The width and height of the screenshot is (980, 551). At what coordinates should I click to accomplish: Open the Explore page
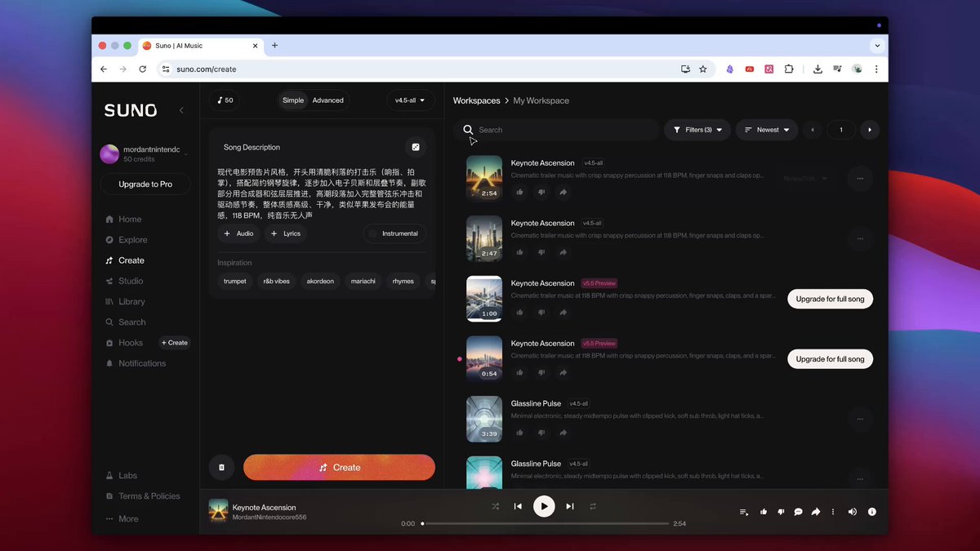(x=126, y=240)
